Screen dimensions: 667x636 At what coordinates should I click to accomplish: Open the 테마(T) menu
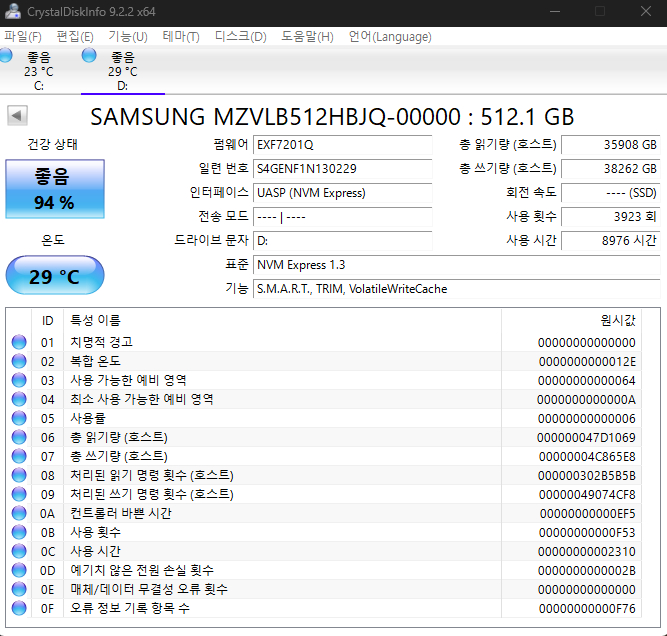pos(181,37)
